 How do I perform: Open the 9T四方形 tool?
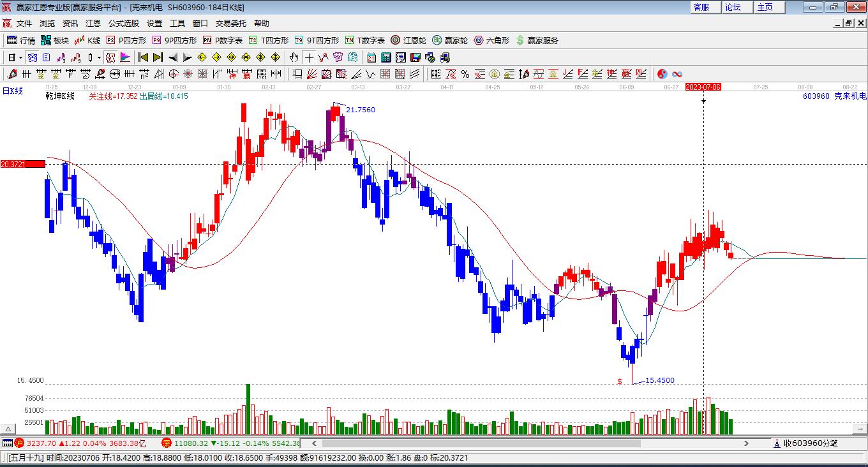point(317,40)
